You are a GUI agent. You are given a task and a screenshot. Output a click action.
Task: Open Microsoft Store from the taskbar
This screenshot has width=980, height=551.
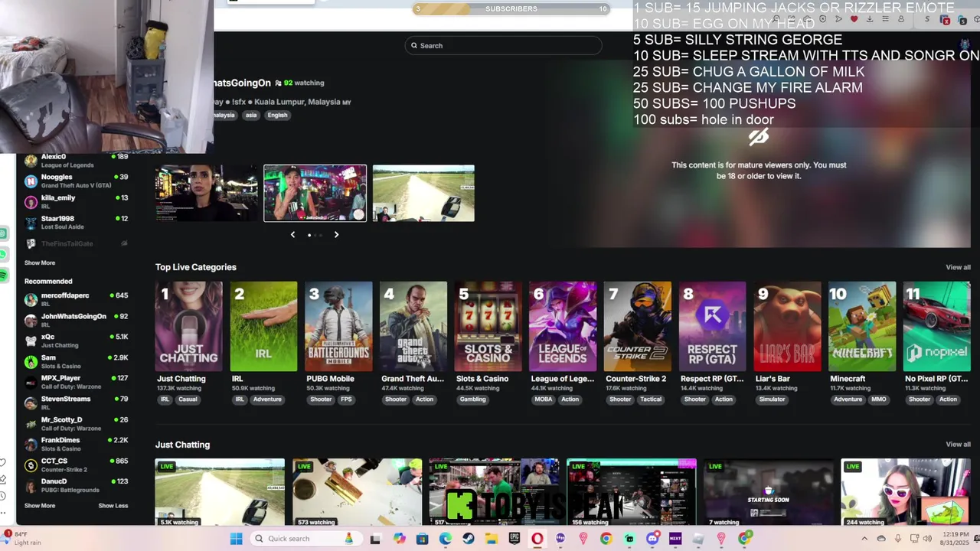[422, 539]
